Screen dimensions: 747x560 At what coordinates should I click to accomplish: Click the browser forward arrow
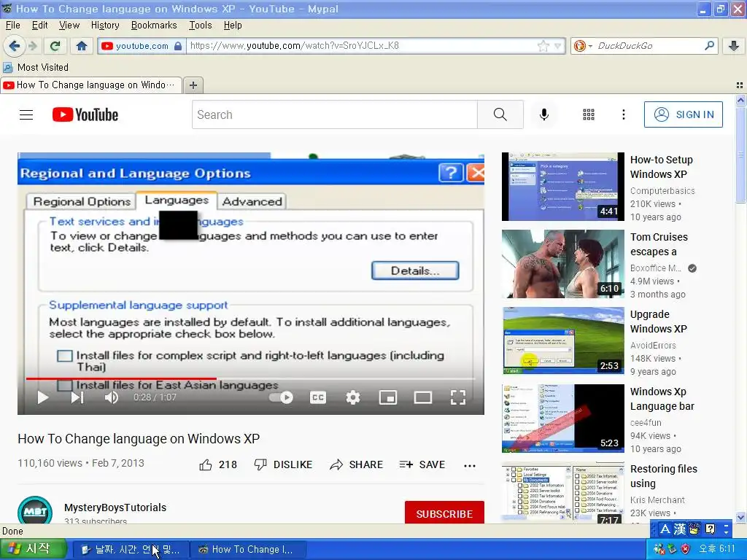32,46
